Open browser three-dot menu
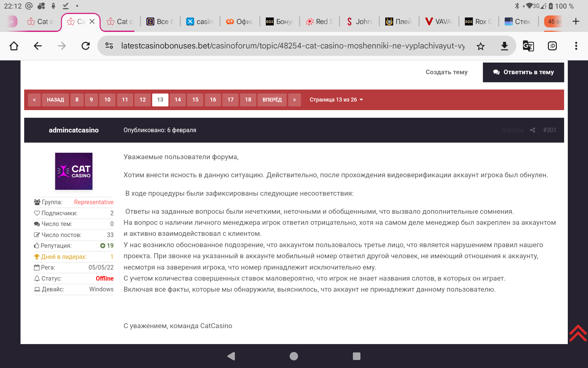This screenshot has width=588, height=368. pos(576,46)
